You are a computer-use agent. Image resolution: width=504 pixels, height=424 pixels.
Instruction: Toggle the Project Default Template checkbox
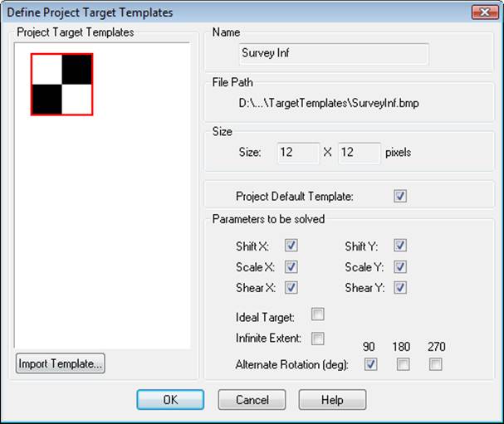click(400, 197)
